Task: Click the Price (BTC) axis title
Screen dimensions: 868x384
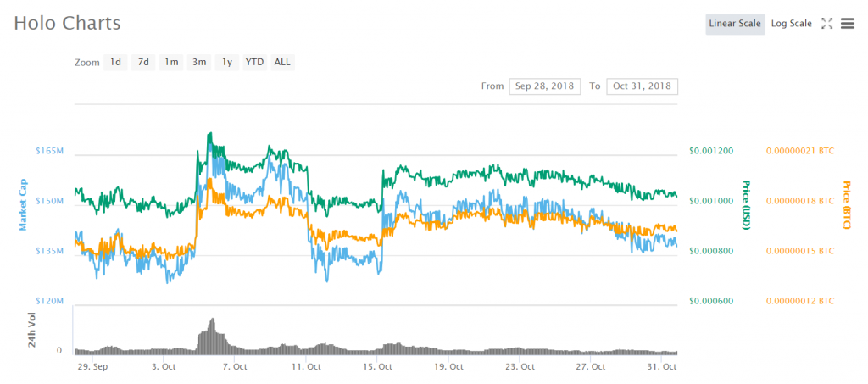Action: [x=845, y=206]
